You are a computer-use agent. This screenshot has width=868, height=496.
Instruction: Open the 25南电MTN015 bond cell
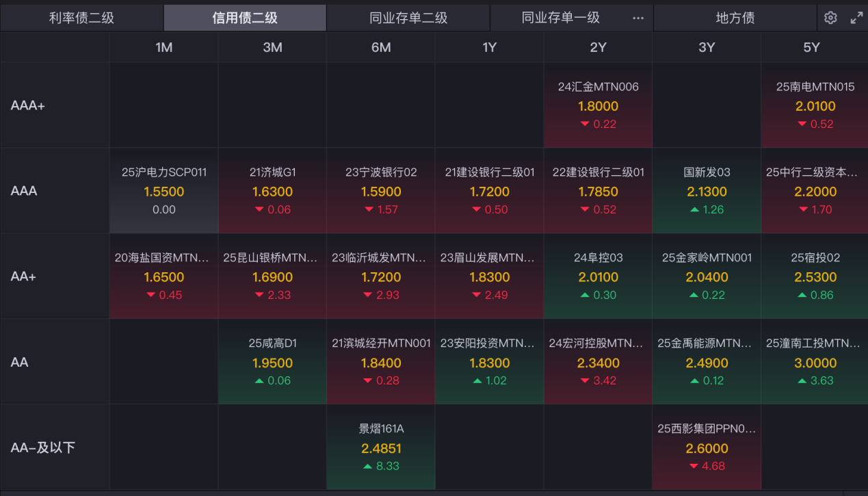pos(815,105)
